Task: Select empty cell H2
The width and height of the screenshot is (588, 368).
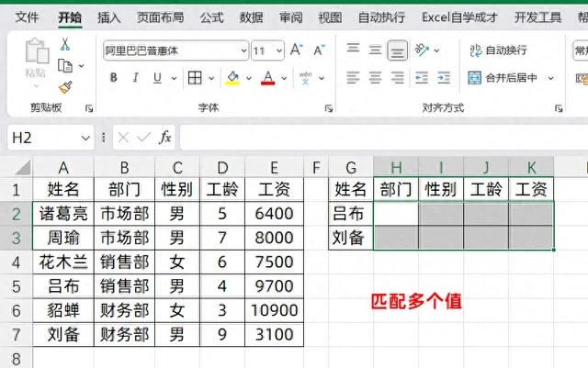Action: 396,214
